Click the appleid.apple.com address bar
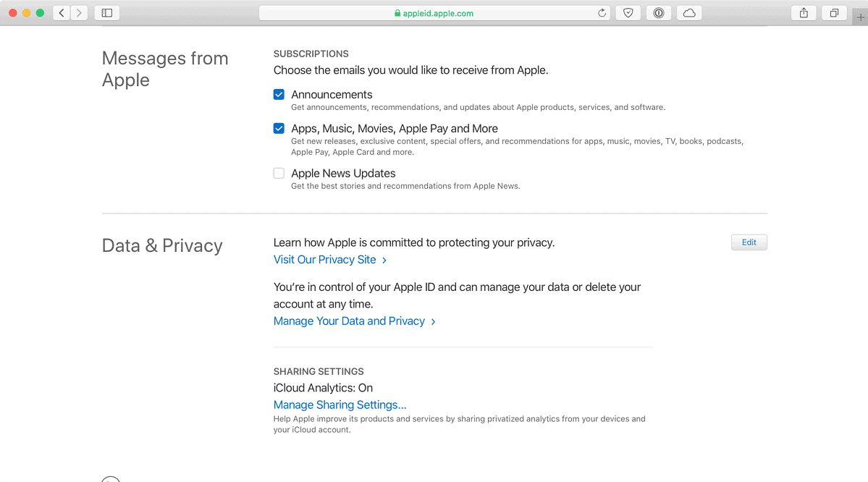This screenshot has width=868, height=482. [x=434, y=13]
